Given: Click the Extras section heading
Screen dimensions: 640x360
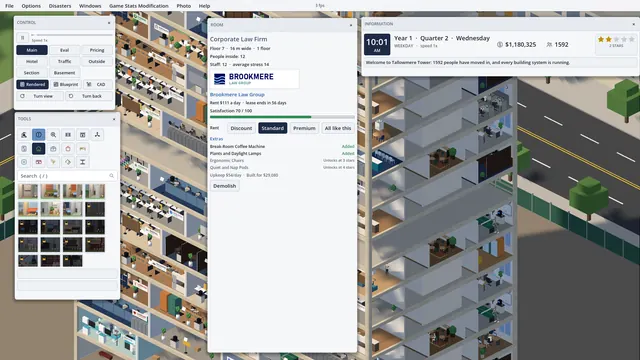Looking at the screenshot, I should (216, 139).
